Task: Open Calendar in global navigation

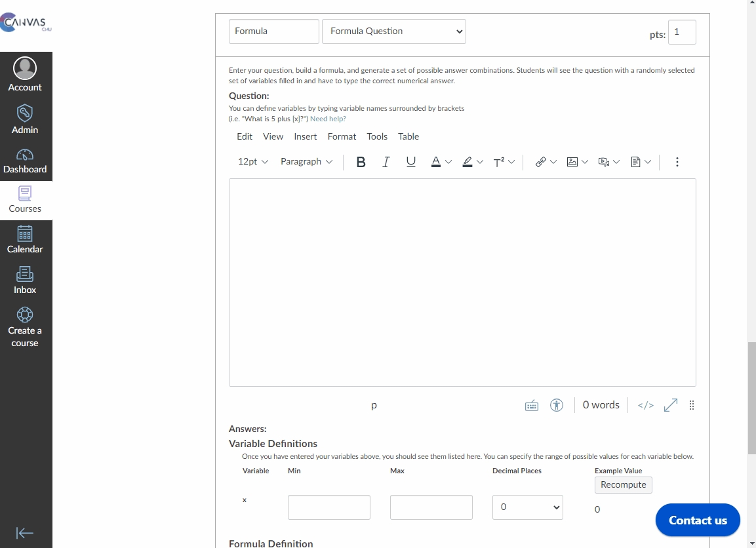Action: [x=25, y=240]
